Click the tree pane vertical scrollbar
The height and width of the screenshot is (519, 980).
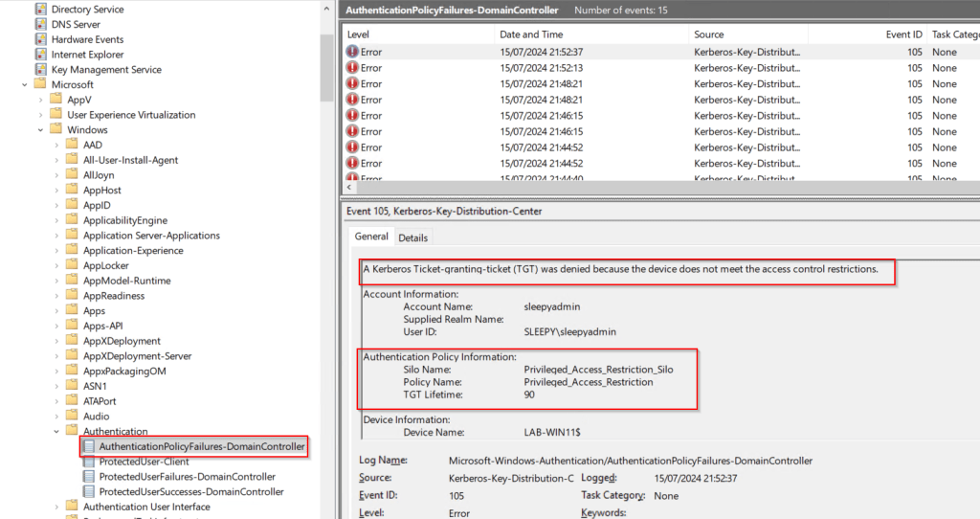click(x=326, y=48)
